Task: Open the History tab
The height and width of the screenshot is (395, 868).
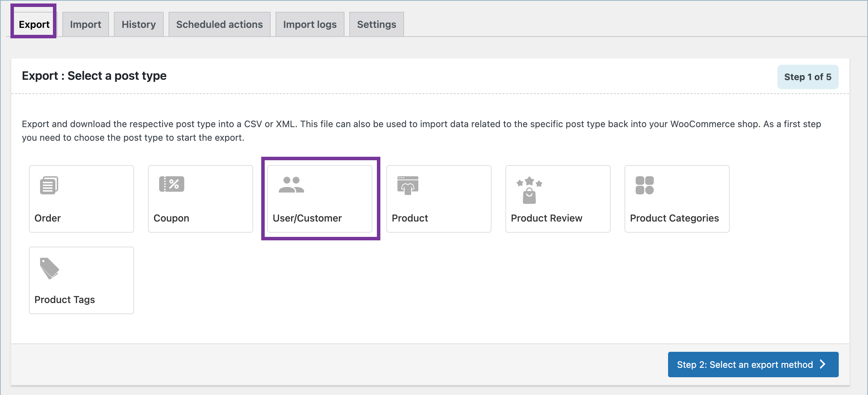Action: pyautogui.click(x=138, y=24)
